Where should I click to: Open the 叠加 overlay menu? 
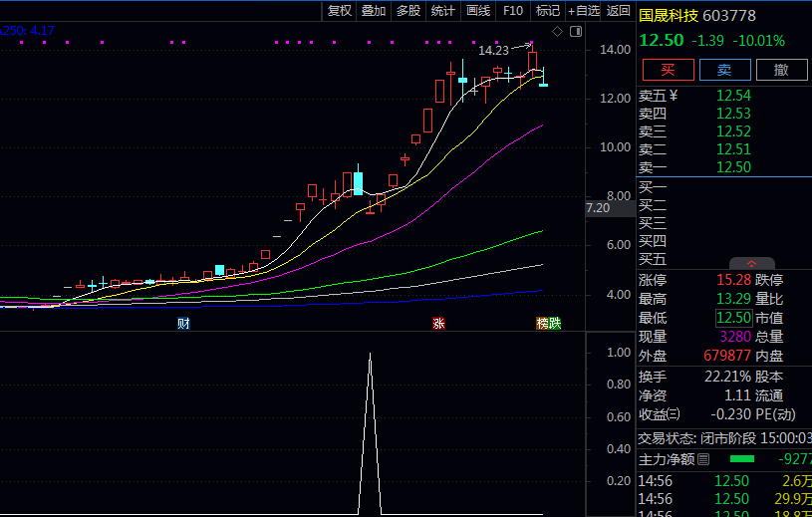click(x=374, y=10)
